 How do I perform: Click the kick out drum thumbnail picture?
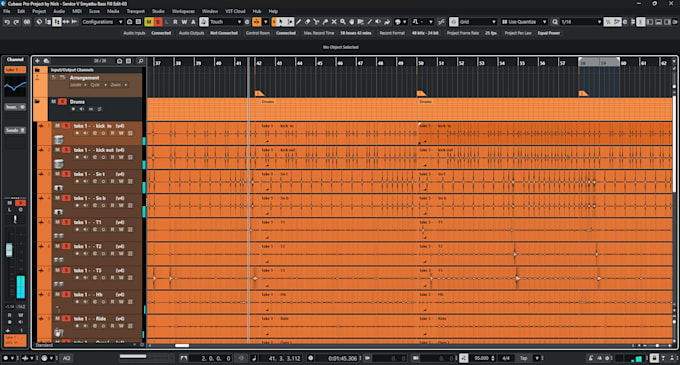click(59, 163)
